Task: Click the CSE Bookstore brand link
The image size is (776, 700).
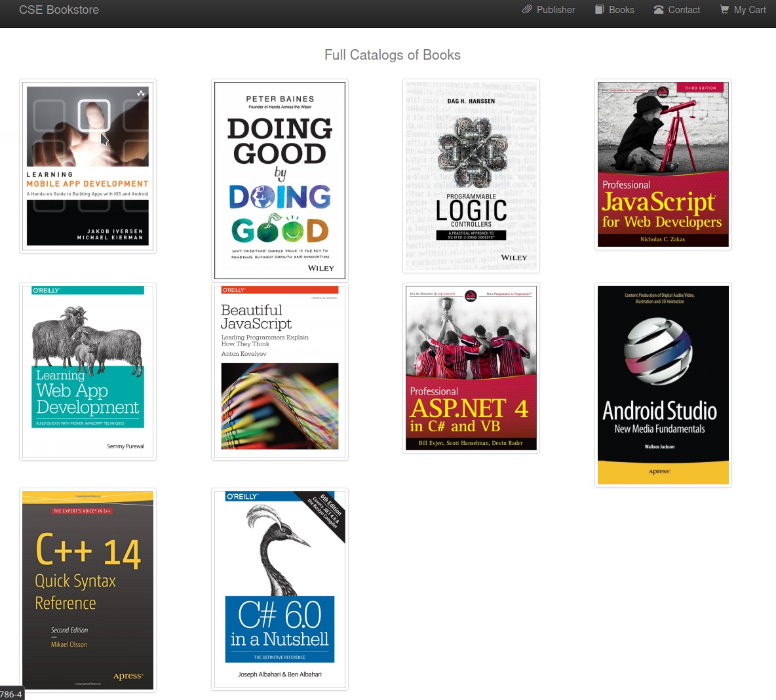Action: click(59, 10)
